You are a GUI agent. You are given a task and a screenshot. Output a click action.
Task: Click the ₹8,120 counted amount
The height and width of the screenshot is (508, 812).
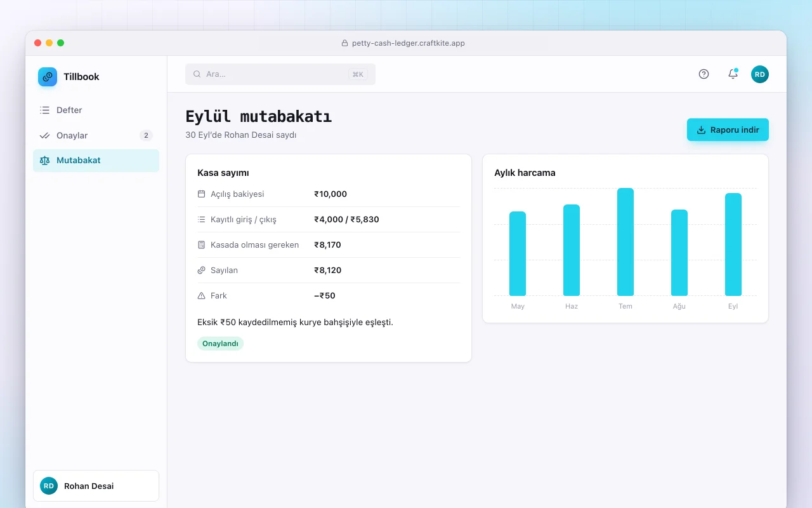click(x=328, y=270)
